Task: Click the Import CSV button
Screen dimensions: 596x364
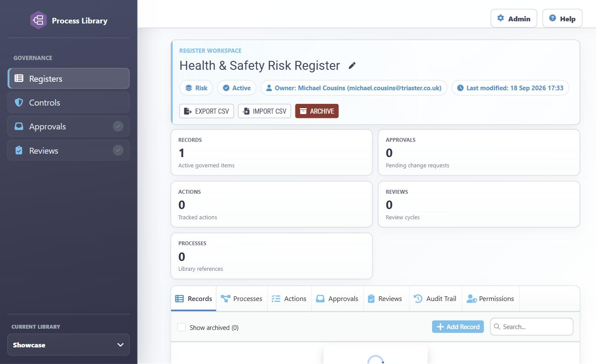Action: [264, 111]
